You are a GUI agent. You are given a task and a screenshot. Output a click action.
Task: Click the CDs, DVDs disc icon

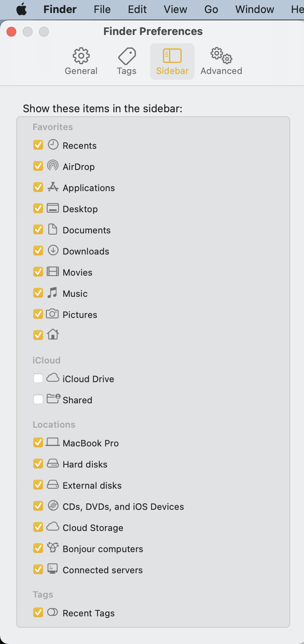(x=53, y=506)
